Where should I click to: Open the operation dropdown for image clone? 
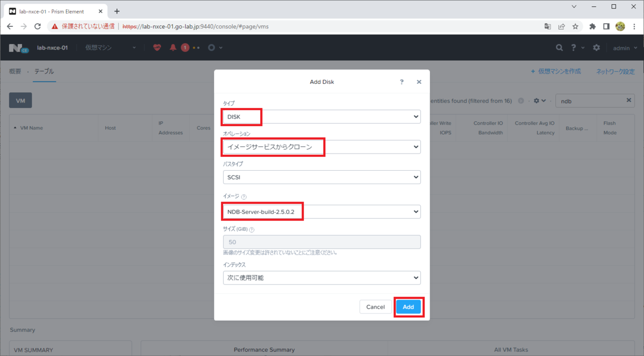pyautogui.click(x=321, y=147)
